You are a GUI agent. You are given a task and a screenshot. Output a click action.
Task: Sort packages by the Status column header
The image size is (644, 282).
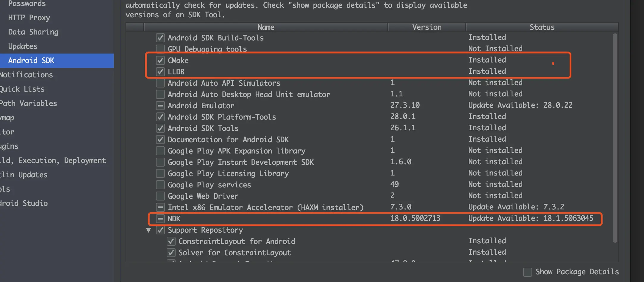tap(542, 27)
